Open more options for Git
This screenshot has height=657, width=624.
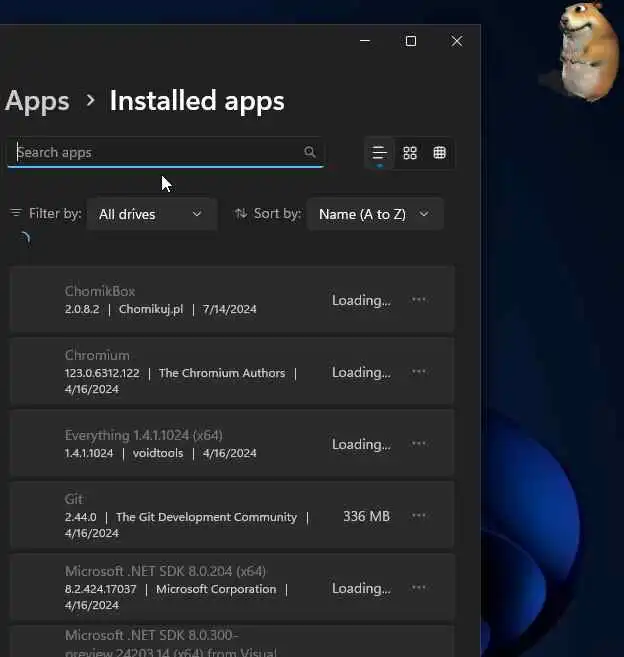tap(419, 516)
